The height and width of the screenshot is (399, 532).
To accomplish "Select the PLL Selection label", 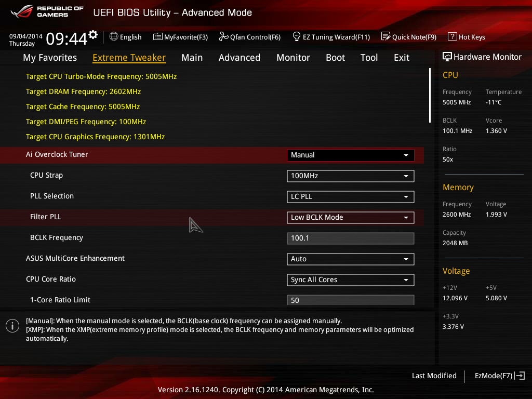I will tap(52, 196).
